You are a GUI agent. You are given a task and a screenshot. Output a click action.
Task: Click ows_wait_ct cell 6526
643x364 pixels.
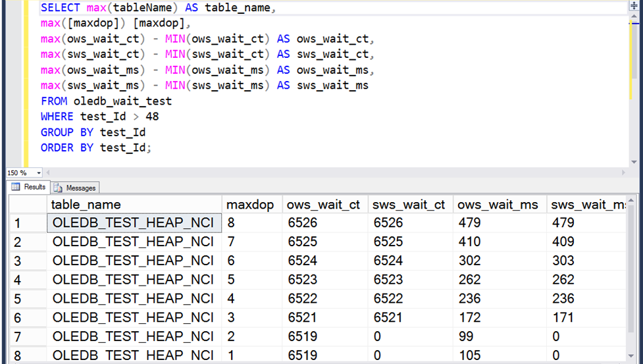(324, 222)
